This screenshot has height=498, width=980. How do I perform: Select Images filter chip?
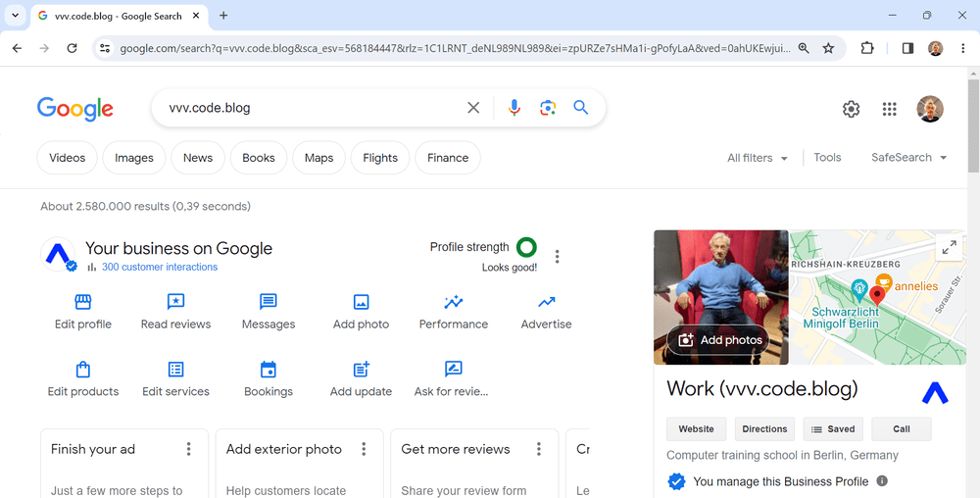coord(133,158)
